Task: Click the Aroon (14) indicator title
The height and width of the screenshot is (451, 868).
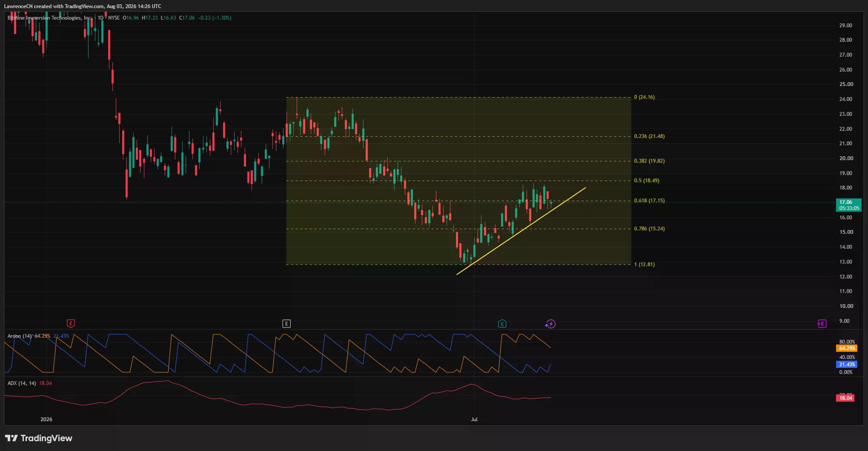Action: pos(20,336)
